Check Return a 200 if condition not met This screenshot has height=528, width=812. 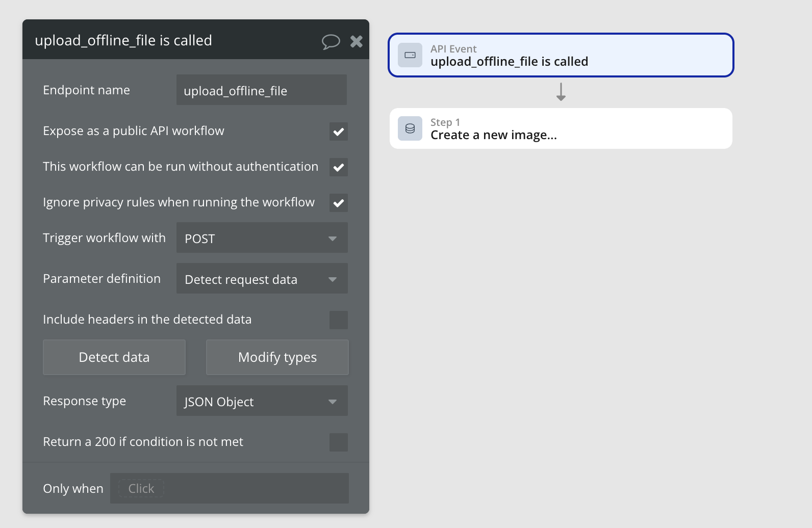(338, 442)
